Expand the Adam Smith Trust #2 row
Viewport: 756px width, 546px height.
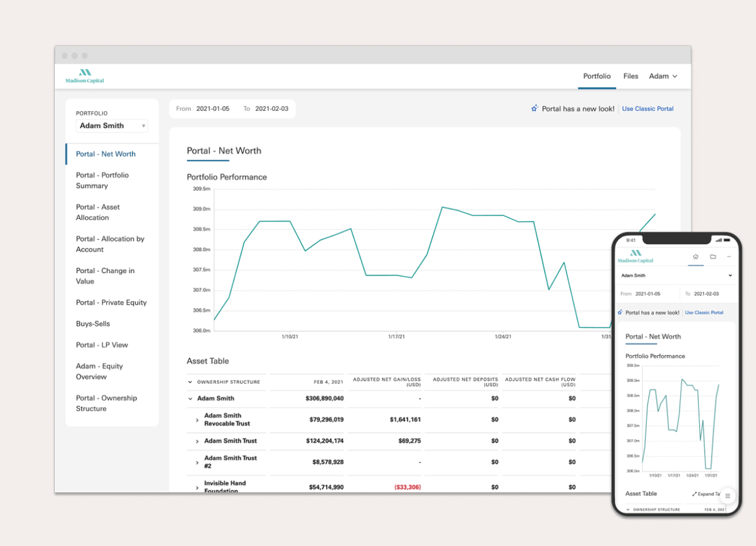pos(197,463)
